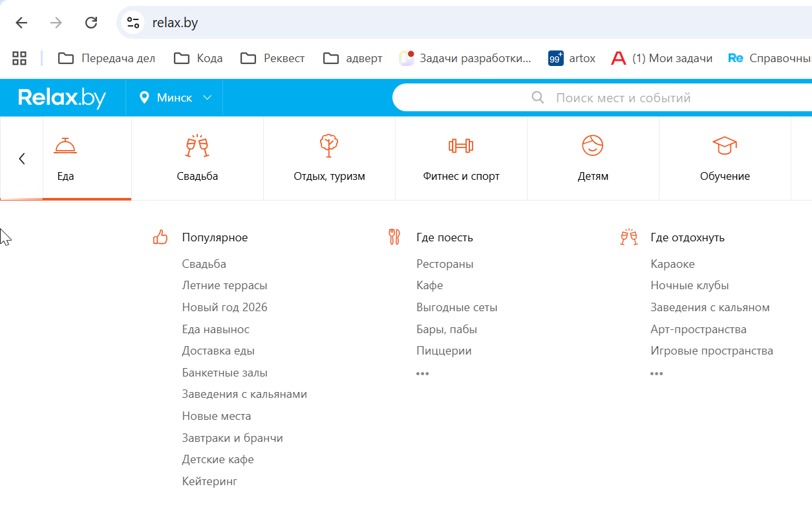The image size is (812, 524).
Task: Open the Минск city dropdown
Action: pos(175,98)
